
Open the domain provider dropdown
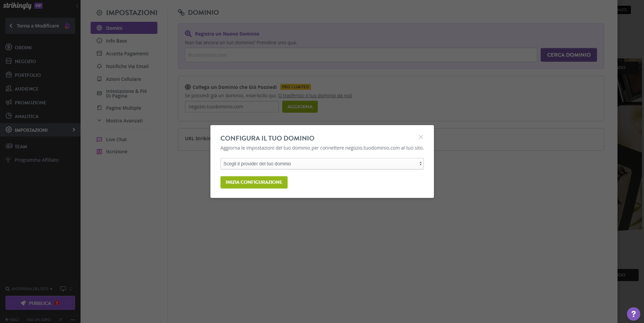click(322, 164)
